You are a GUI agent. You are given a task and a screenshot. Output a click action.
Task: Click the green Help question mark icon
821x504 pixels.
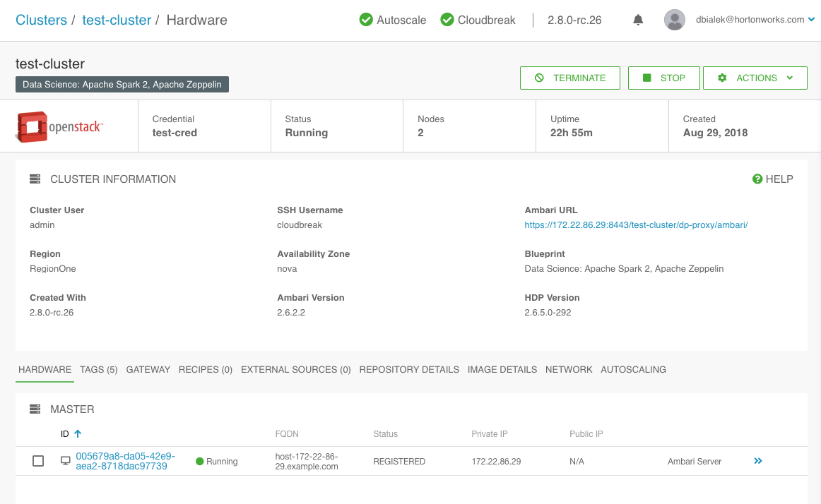click(x=757, y=179)
